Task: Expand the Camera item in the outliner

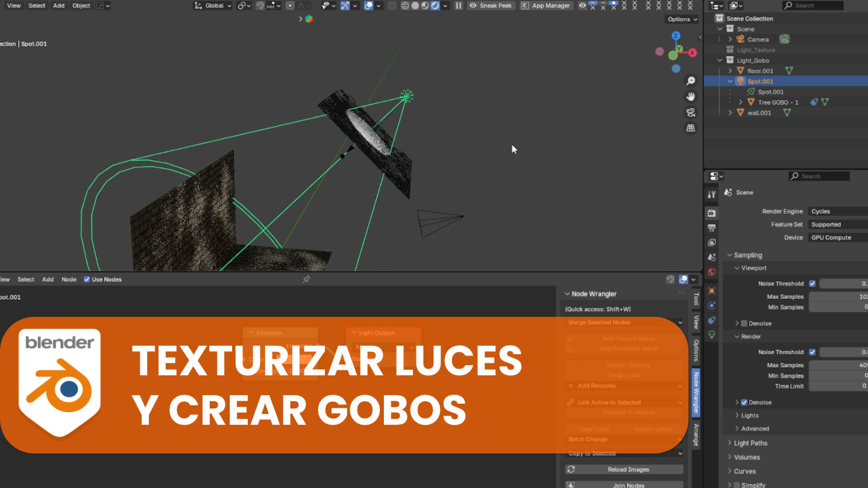Action: pyautogui.click(x=730, y=39)
